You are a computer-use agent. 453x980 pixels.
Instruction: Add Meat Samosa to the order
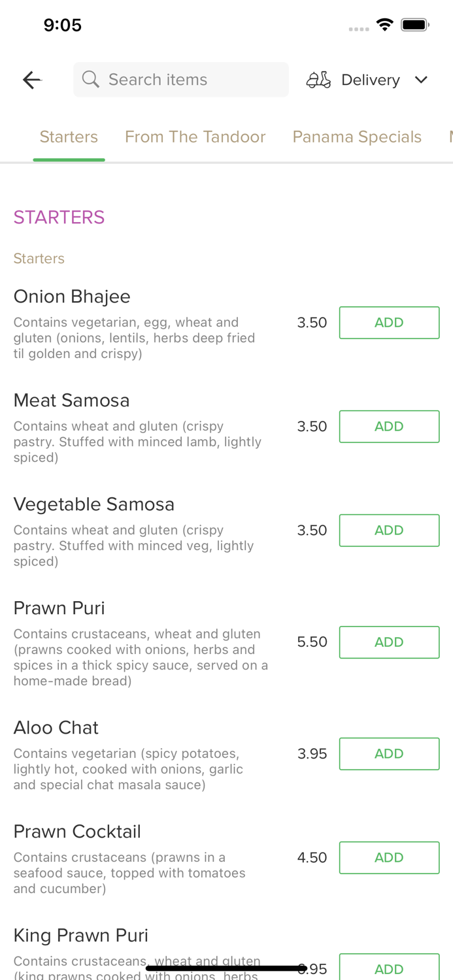click(389, 427)
